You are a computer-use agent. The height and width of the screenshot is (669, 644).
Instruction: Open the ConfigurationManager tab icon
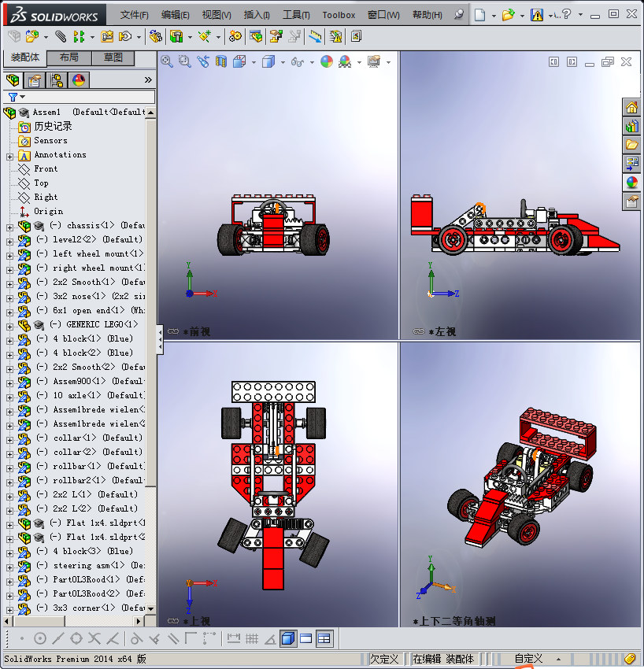tap(57, 80)
